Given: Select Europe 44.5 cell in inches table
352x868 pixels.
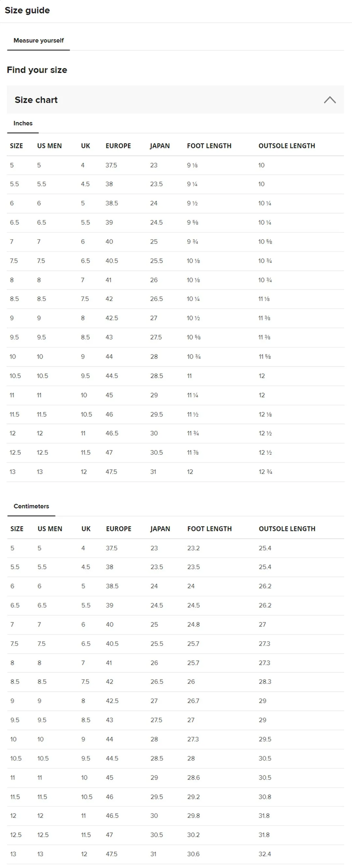Looking at the screenshot, I should tap(112, 376).
